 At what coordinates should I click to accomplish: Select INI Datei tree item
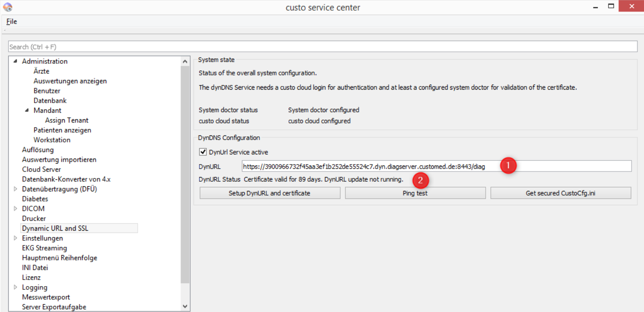pyautogui.click(x=35, y=268)
